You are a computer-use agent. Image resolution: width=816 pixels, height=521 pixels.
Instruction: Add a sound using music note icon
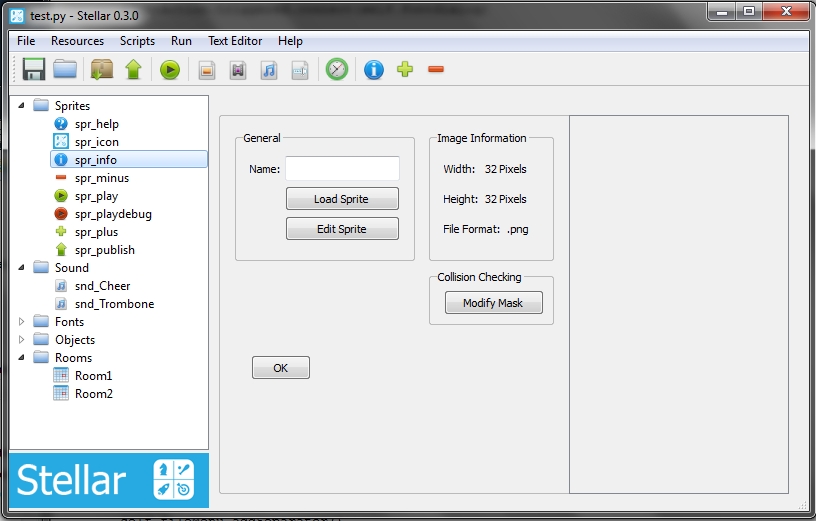pos(269,70)
